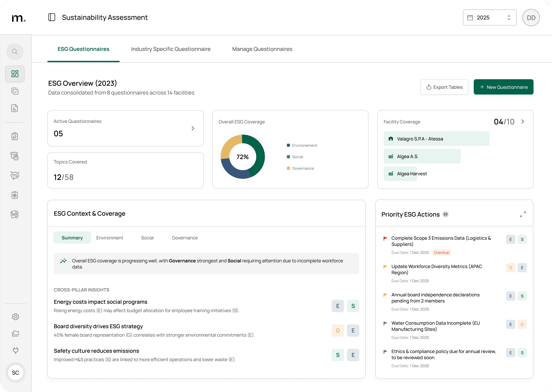Viewport: 552px width, 392px height.
Task: Expand Priority ESG Actions panel
Action: (523, 214)
